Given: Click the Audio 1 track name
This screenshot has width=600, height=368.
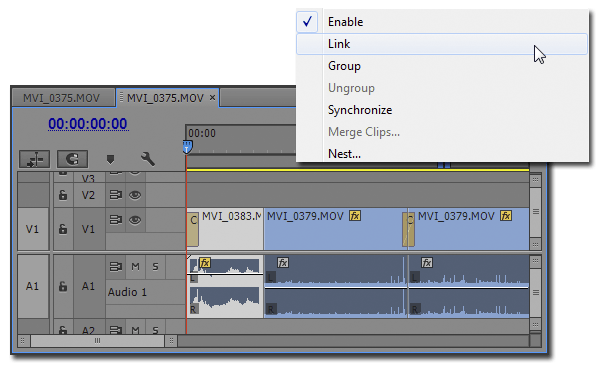Looking at the screenshot, I should coord(127,292).
